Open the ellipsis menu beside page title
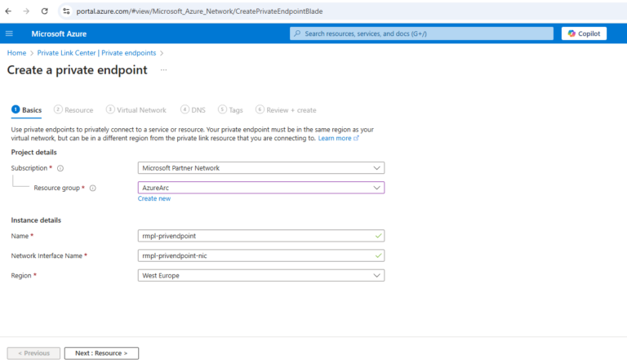The height and width of the screenshot is (364, 627). pyautogui.click(x=163, y=70)
